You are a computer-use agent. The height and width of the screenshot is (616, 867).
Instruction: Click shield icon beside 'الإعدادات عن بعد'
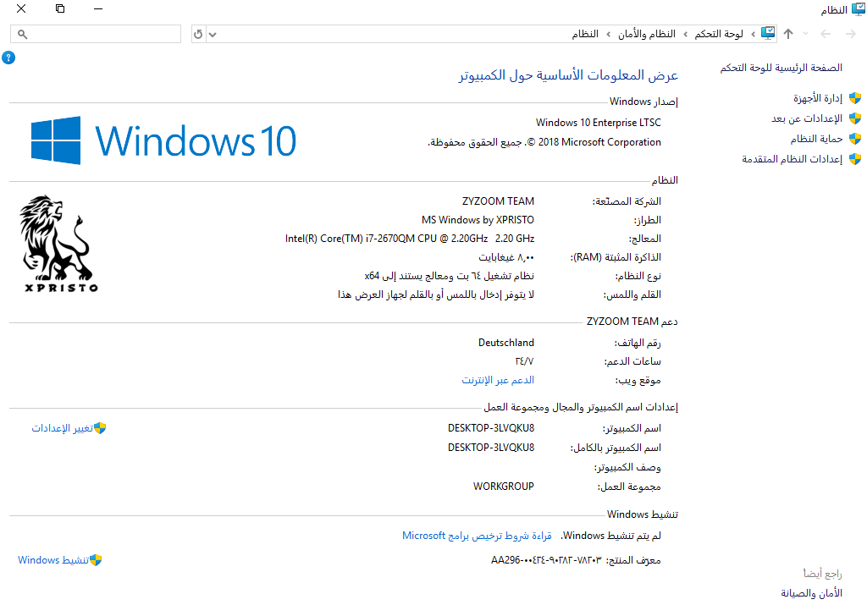coord(855,118)
